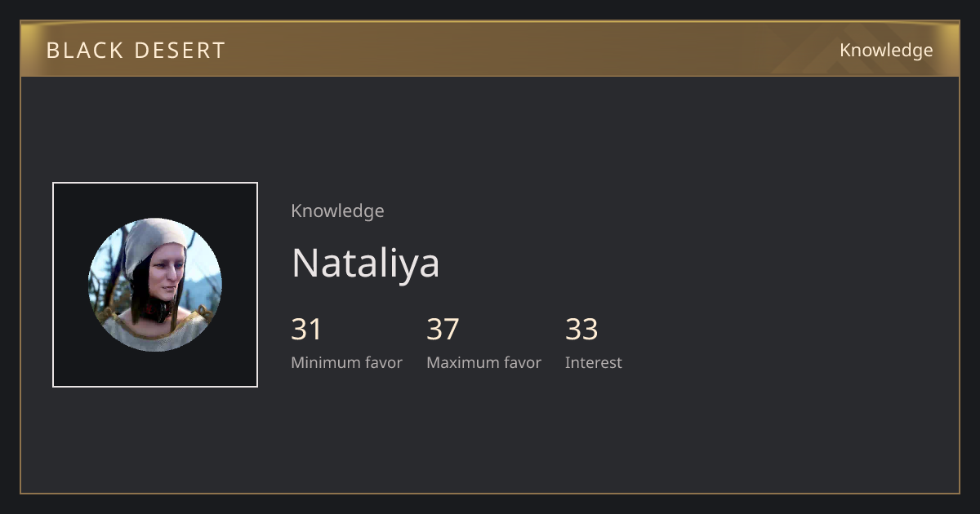The image size is (980, 514).
Task: Click the minimum favor value 31
Action: (x=306, y=330)
